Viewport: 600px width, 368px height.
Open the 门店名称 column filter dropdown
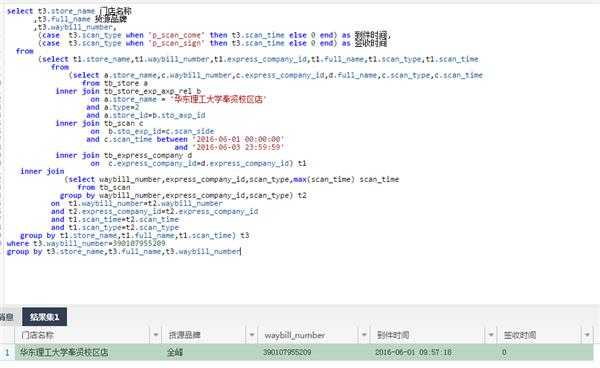pos(156,335)
